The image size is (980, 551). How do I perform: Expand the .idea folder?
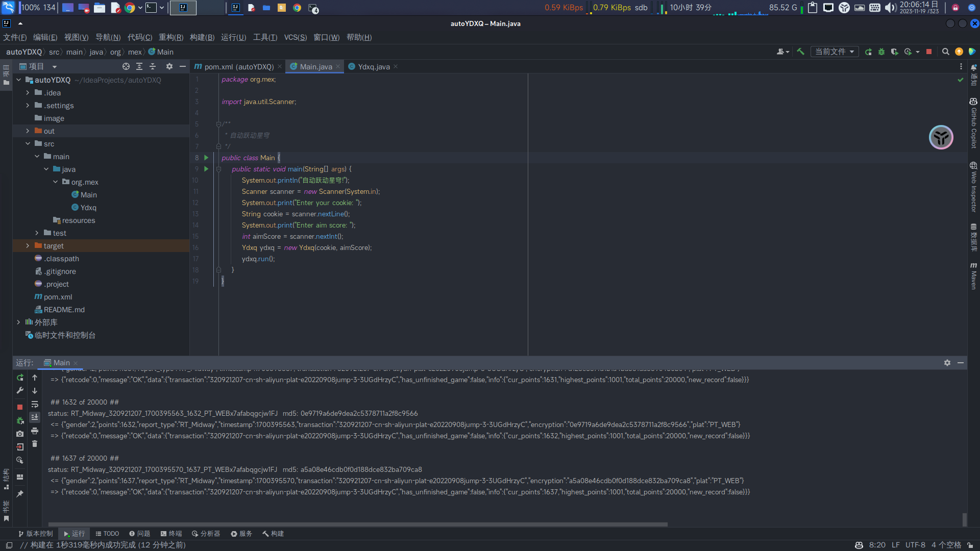coord(28,92)
